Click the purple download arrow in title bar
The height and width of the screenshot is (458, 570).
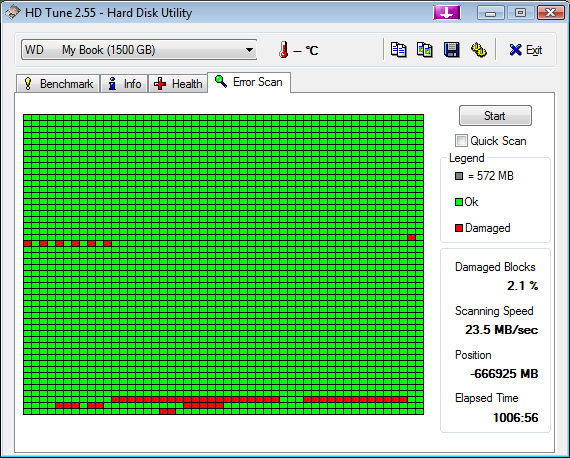tap(447, 13)
